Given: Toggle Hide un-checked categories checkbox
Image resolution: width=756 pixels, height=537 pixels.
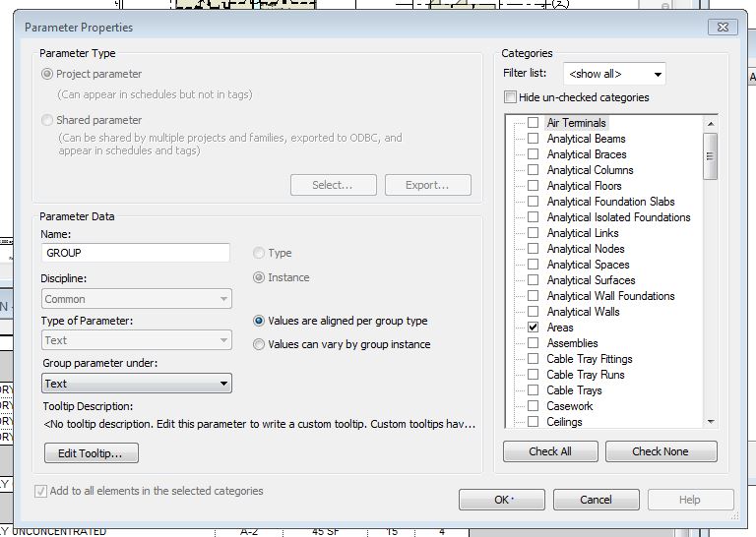Looking at the screenshot, I should click(510, 96).
